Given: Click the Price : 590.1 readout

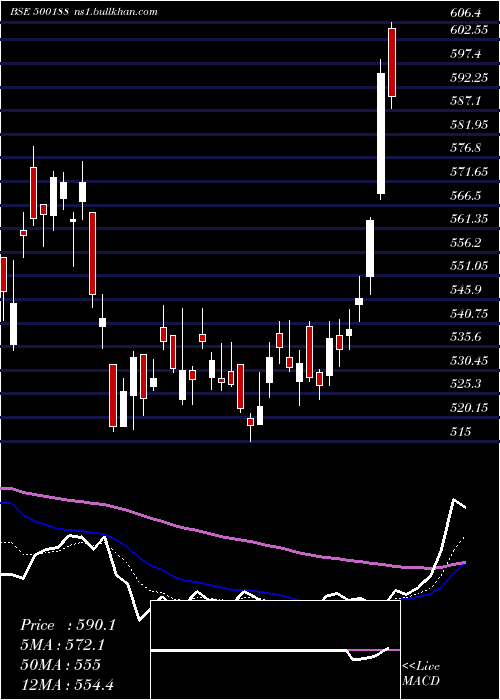Looking at the screenshot, I should coord(68,625).
